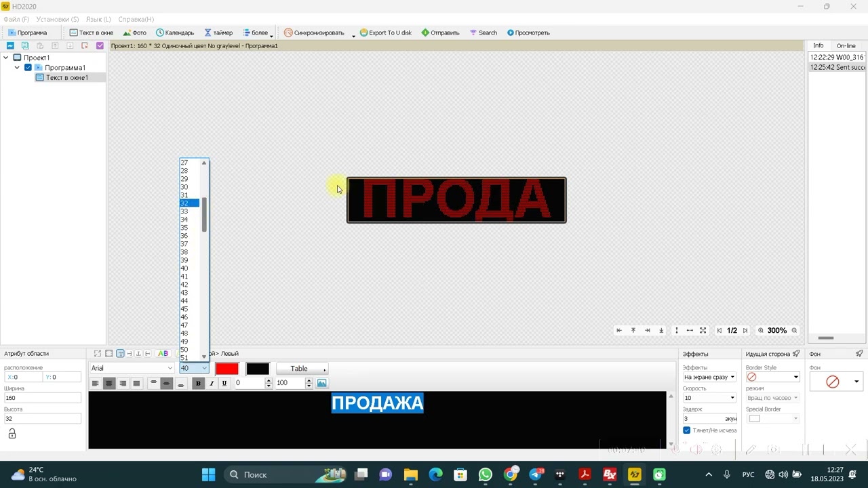Click the Search toolbar button
The image size is (868, 488).
pos(484,33)
